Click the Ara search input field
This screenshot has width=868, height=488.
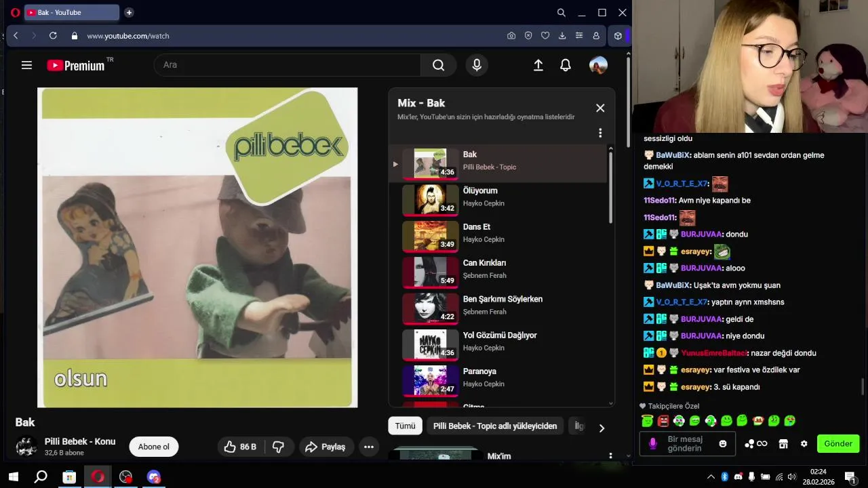(x=288, y=65)
